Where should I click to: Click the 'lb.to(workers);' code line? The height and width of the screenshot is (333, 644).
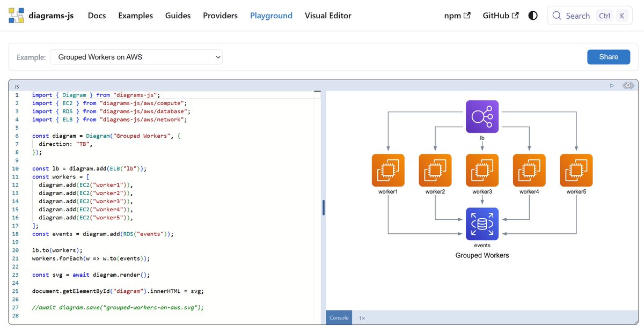pyautogui.click(x=57, y=250)
